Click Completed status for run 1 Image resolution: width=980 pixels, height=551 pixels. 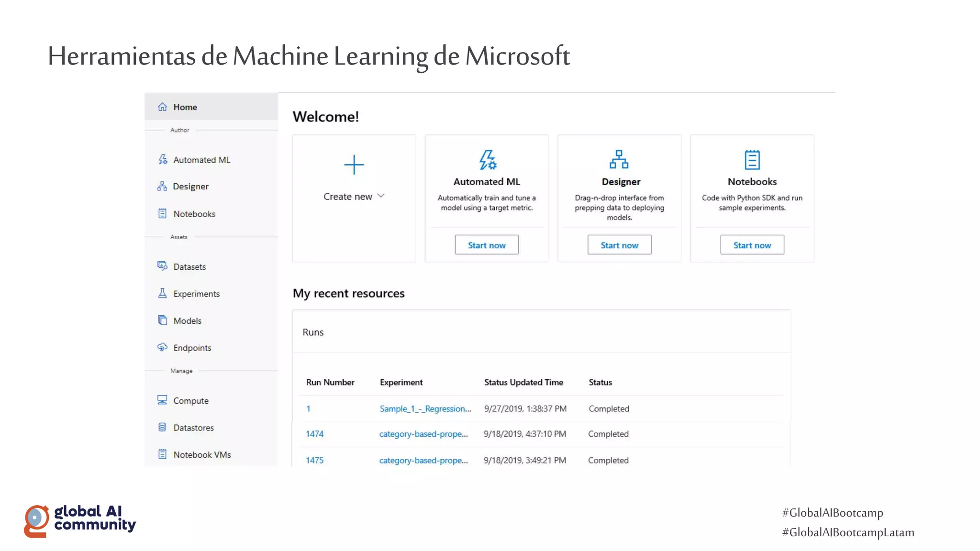(609, 408)
